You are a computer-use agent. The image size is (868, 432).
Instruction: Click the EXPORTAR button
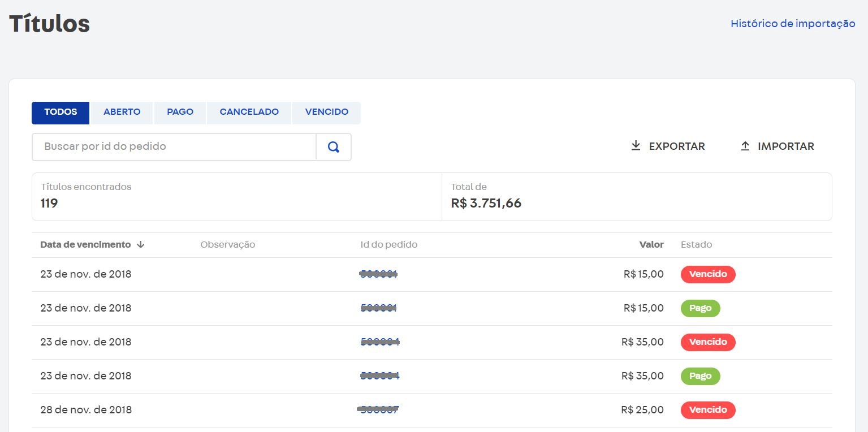668,146
